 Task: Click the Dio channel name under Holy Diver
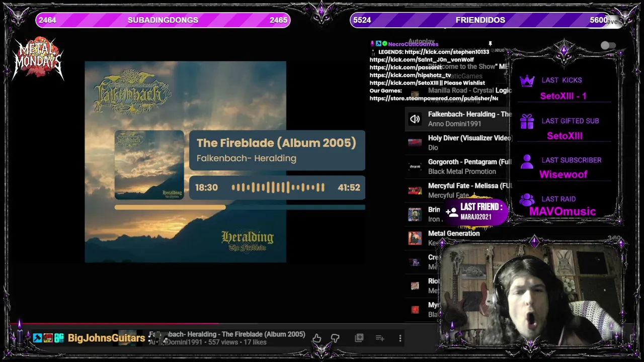pos(433,147)
